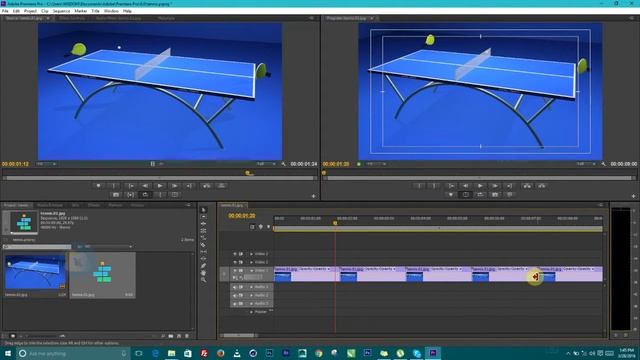Play the sequence in the Program monitor
This screenshot has width=640, height=360.
[x=480, y=186]
